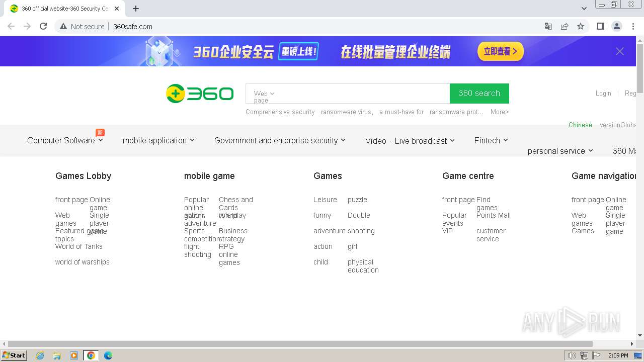Open the puzzle games link
The height and width of the screenshot is (362, 644).
point(357,200)
